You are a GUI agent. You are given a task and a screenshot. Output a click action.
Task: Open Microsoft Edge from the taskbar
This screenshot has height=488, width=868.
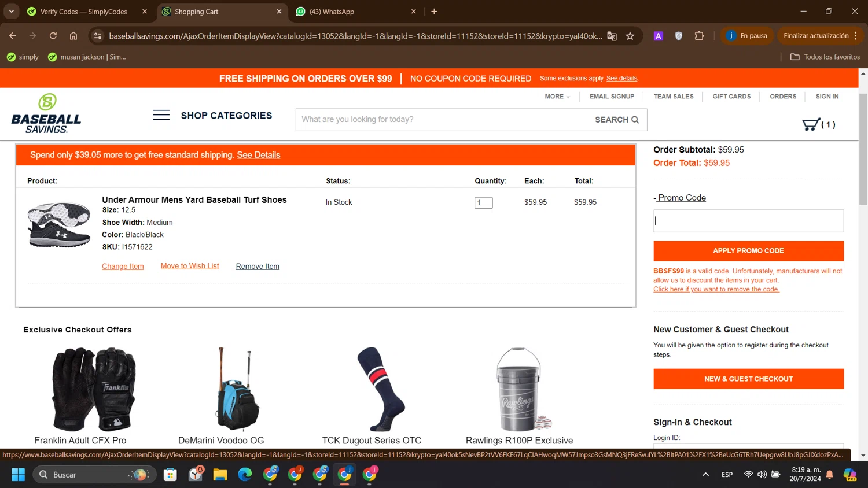coord(245,475)
